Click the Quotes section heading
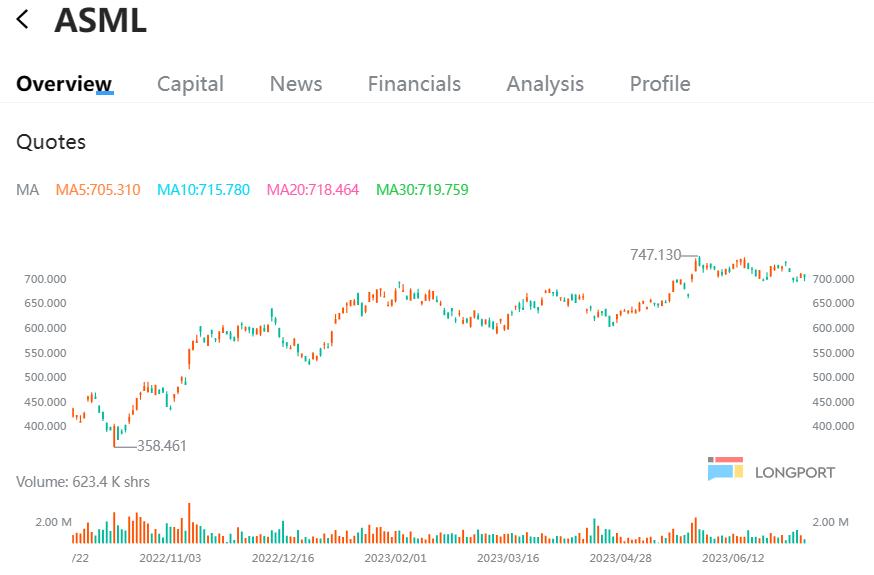Screen dimensions: 874x575 pyautogui.click(x=51, y=142)
